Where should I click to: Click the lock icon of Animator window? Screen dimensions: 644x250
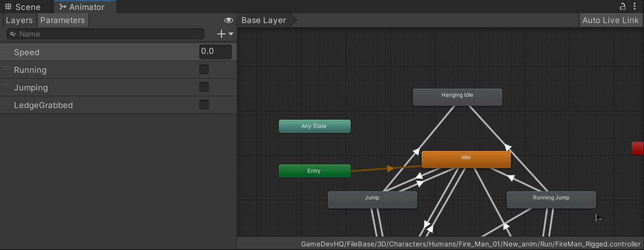623,6
